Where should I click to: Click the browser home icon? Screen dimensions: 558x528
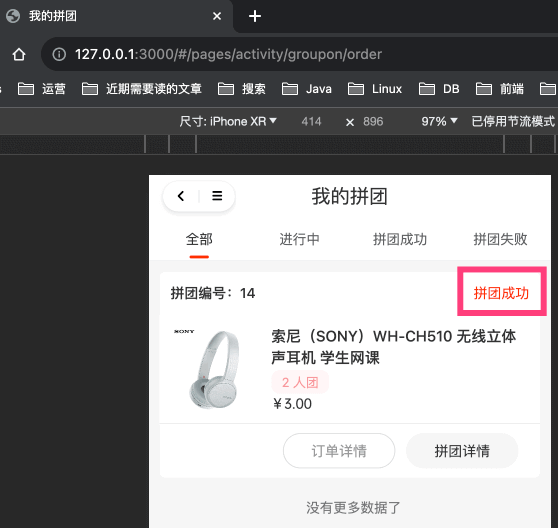19,54
